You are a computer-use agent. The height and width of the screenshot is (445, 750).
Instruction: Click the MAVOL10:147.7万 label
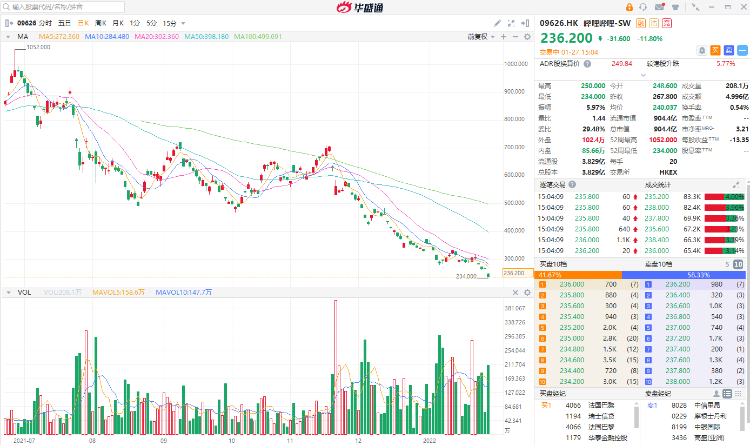pos(184,292)
